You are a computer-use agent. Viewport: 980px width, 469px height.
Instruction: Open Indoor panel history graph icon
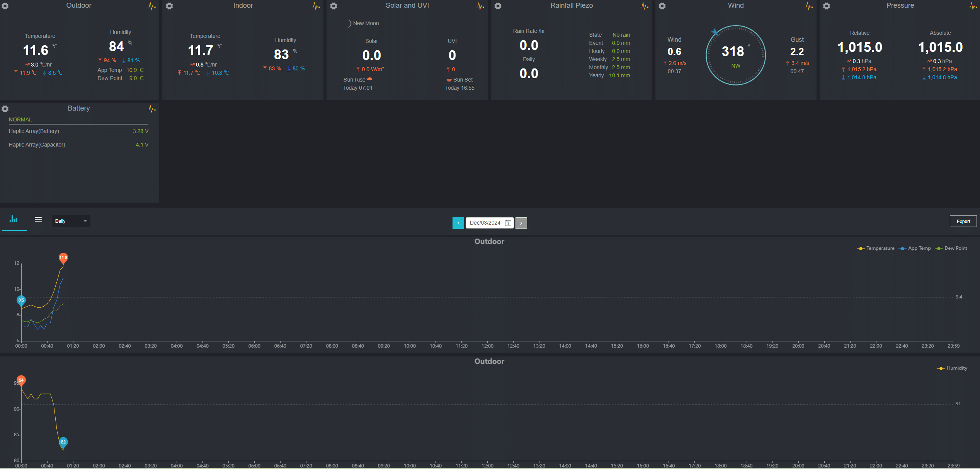(x=316, y=6)
